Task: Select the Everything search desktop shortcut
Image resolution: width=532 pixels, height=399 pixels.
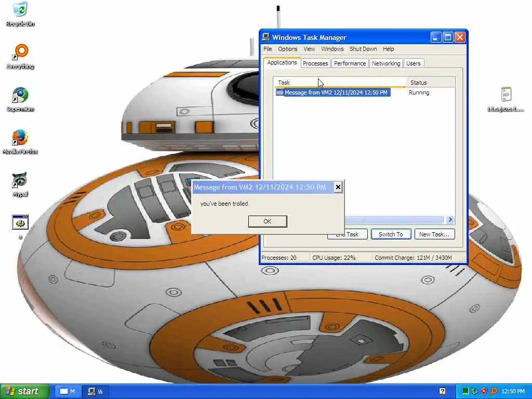Action: click(x=20, y=56)
